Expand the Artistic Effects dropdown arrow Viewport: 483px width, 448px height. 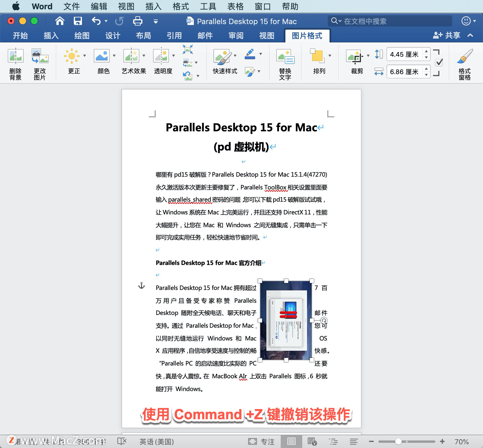coord(144,55)
